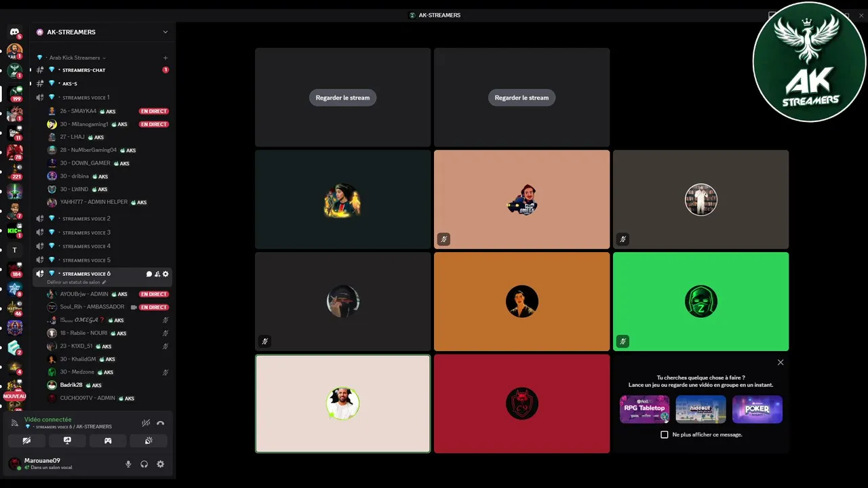868x488 pixels.
Task: Select the red tile with devil avatar
Action: pyautogui.click(x=521, y=404)
